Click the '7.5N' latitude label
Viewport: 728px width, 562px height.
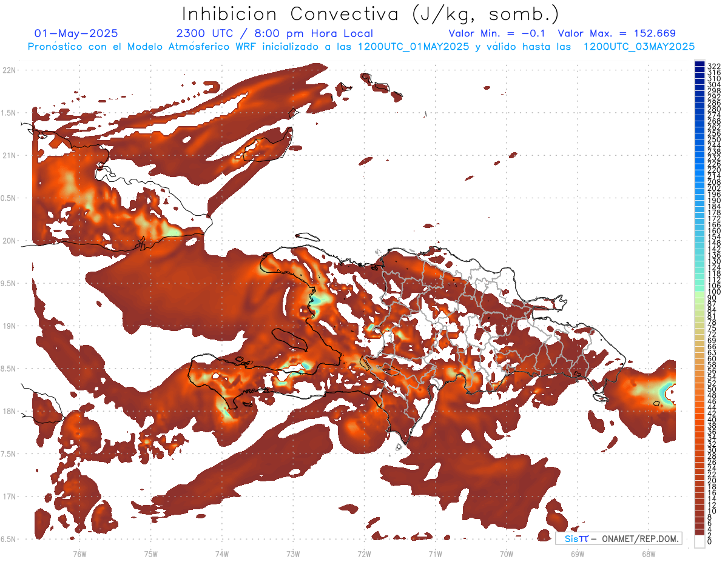tap(9, 453)
